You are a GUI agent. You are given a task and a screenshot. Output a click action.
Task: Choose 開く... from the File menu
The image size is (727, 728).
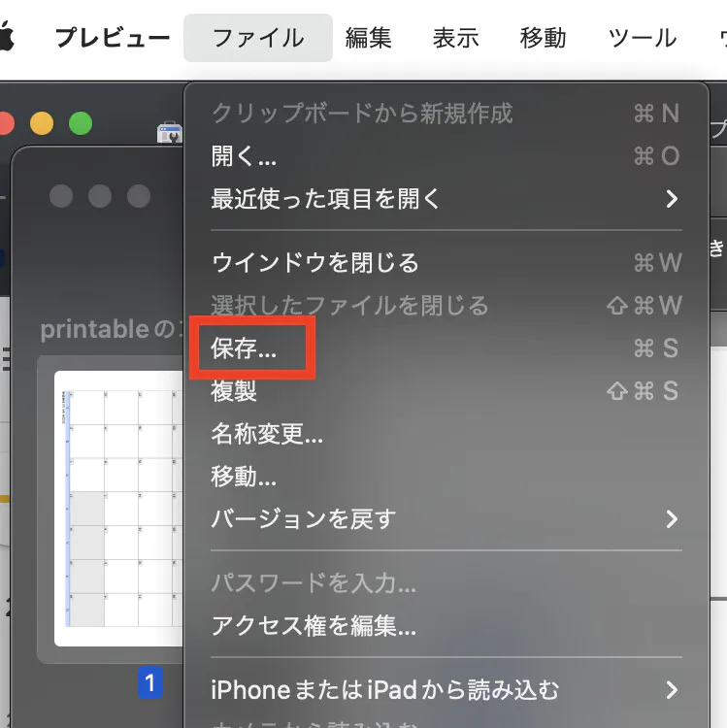tap(244, 156)
